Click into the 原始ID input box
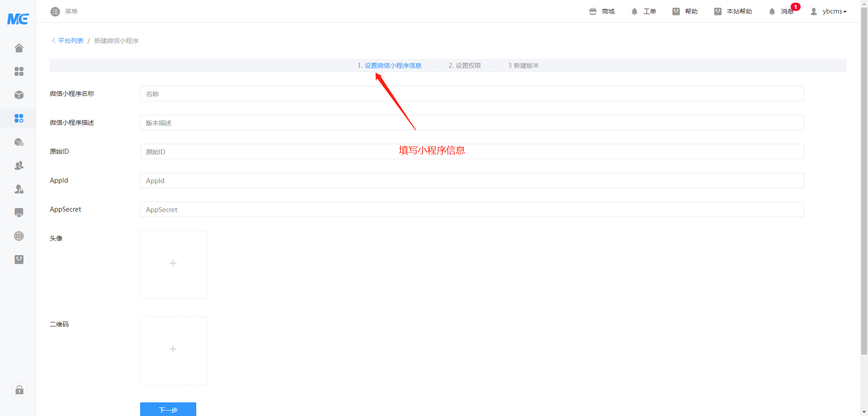Image resolution: width=868 pixels, height=416 pixels. pos(472,151)
